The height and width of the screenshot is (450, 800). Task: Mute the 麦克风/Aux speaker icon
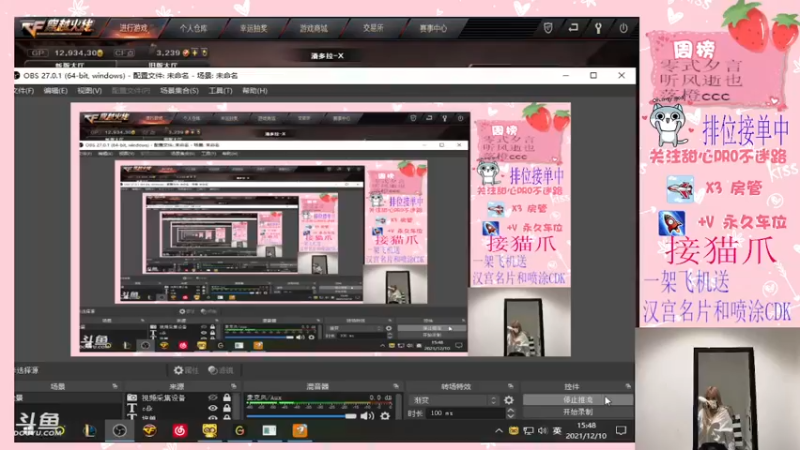tap(367, 416)
